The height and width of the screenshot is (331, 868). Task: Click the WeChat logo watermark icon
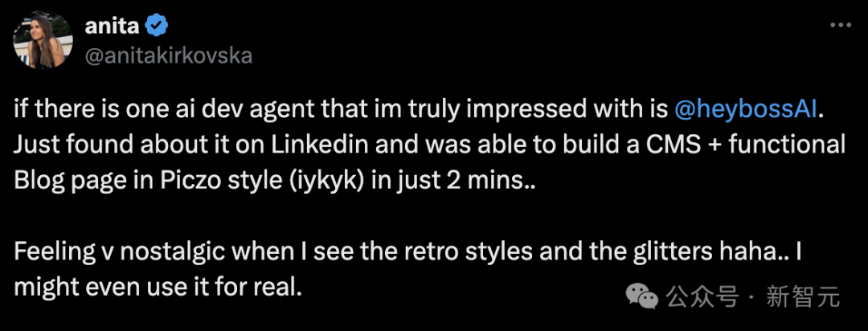tap(642, 299)
